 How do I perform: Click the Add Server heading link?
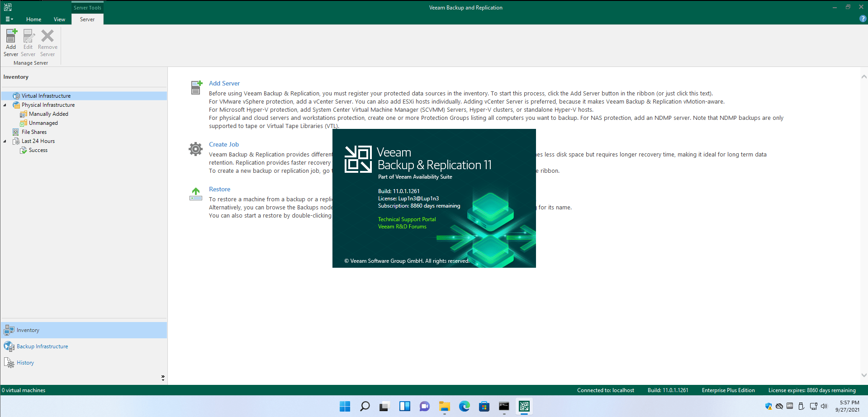point(224,83)
